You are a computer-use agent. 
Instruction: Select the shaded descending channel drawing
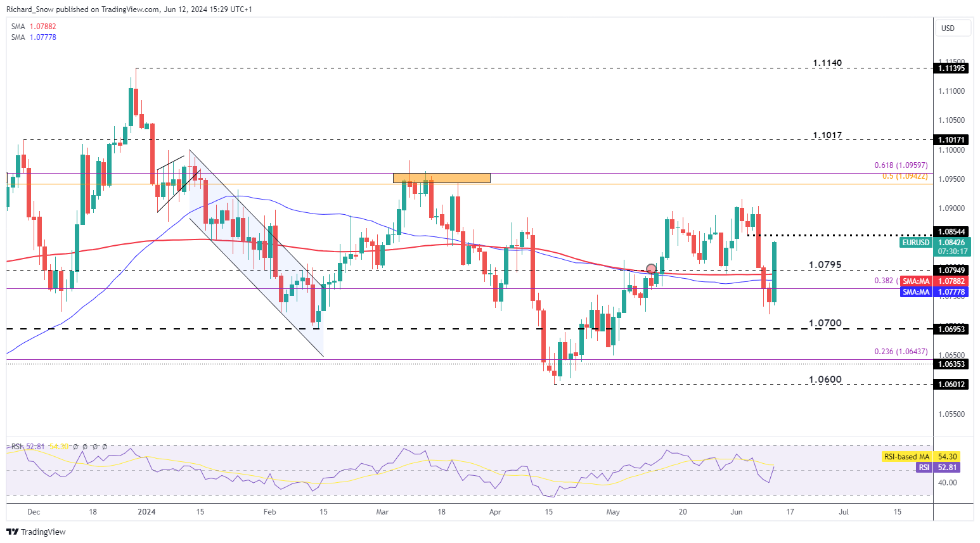[x=257, y=253]
